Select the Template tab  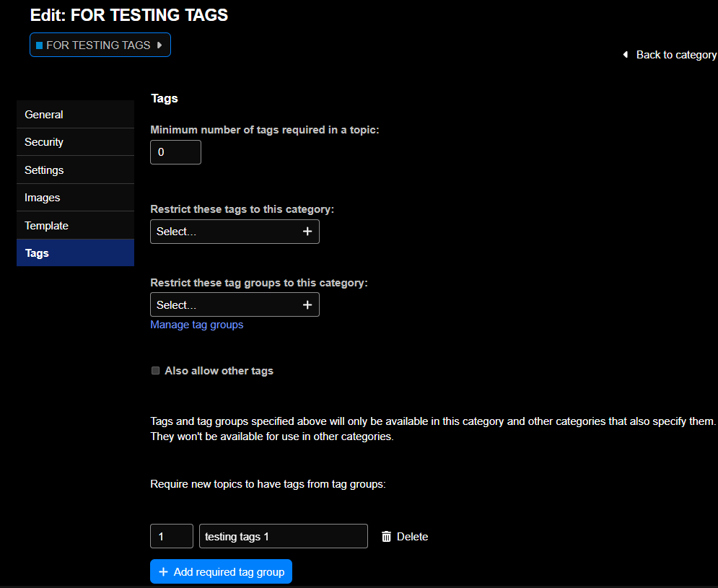click(76, 225)
